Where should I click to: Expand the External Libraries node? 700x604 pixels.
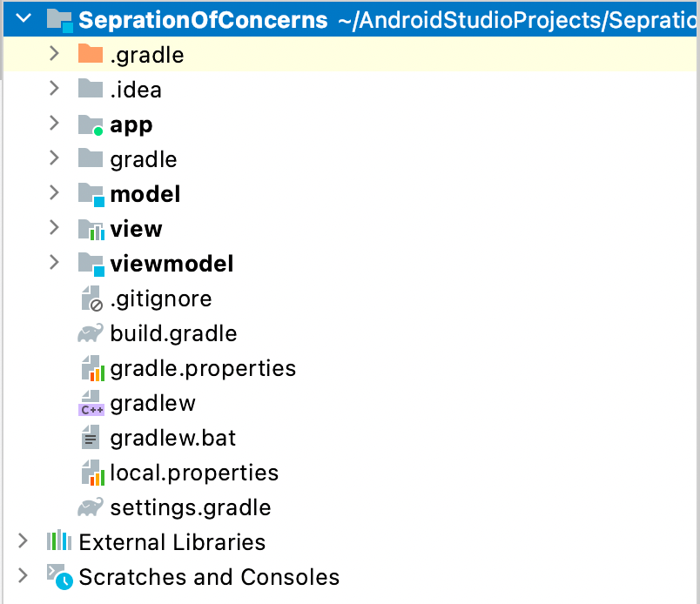click(23, 541)
